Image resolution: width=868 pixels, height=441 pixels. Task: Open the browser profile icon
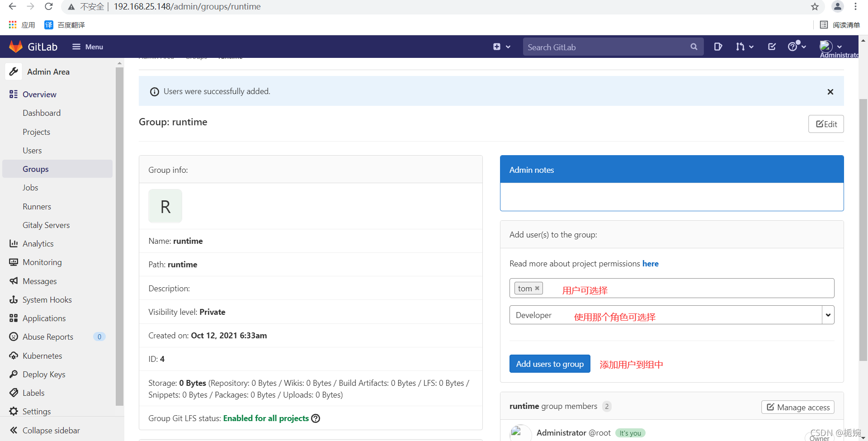click(x=837, y=6)
